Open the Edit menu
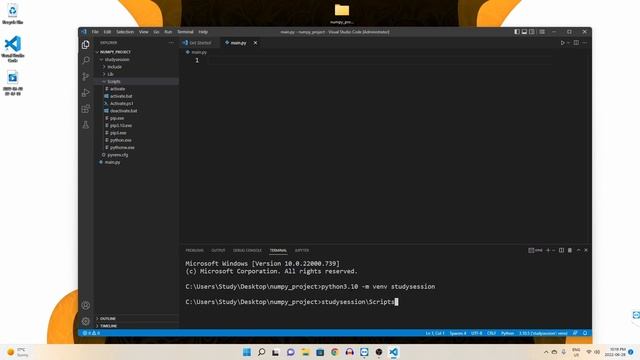Screen dimensions: 640x360 tap(107, 32)
